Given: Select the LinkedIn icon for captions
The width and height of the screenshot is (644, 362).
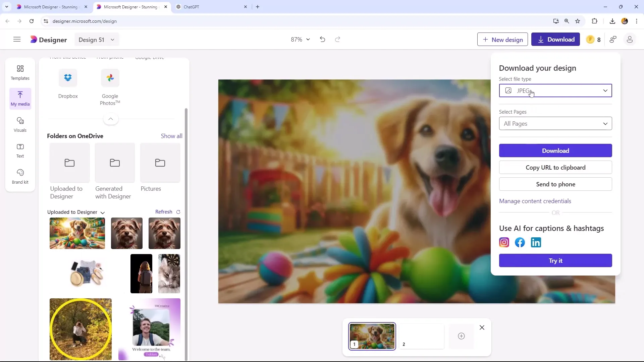Looking at the screenshot, I should point(537,242).
